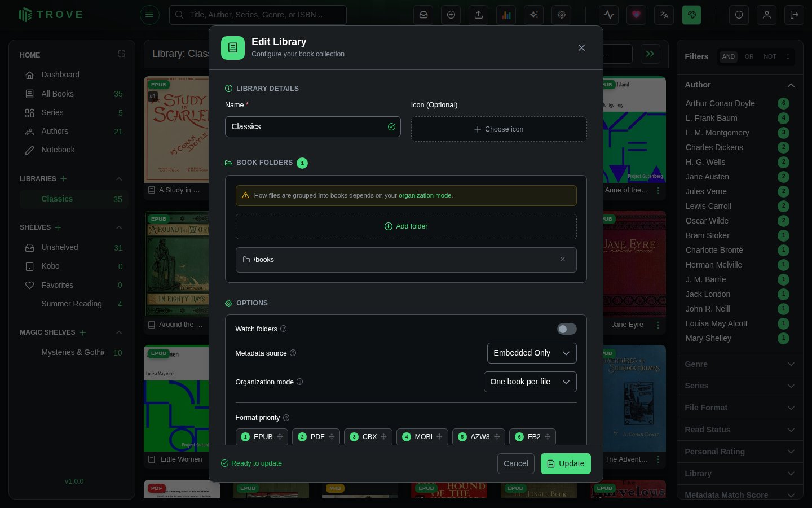Open the statistics bar chart icon

pos(506,15)
